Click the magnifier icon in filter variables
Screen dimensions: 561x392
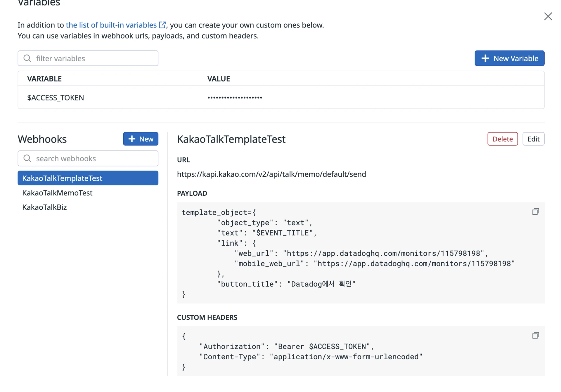point(27,58)
